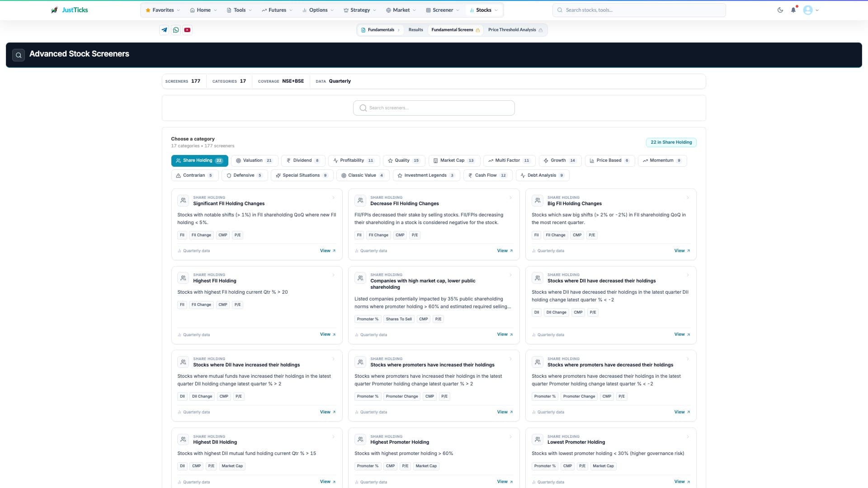This screenshot has width=868, height=488.
Task: Open the user avatar menu
Action: click(811, 10)
